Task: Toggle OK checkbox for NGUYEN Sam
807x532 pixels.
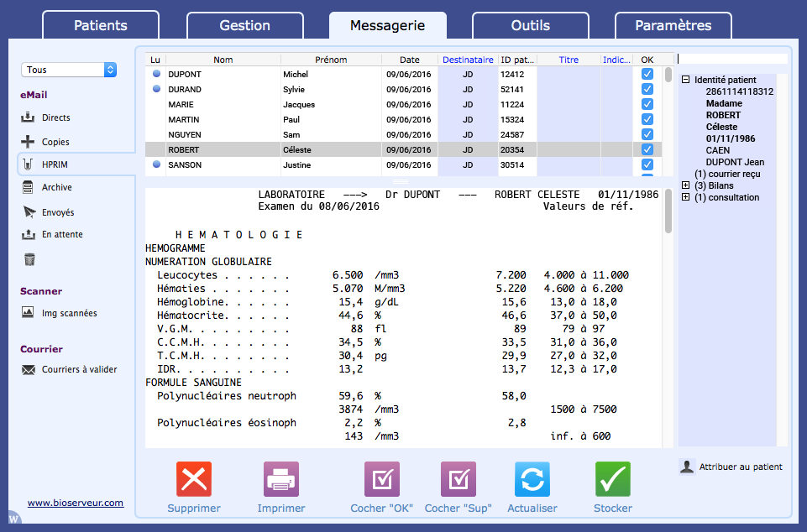Action: coord(647,134)
